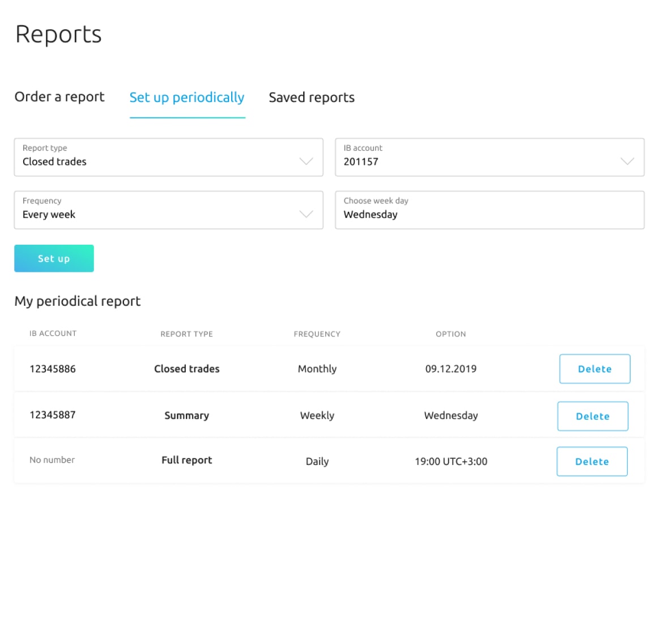
Task: Click the No number account cell
Action: coord(52,460)
